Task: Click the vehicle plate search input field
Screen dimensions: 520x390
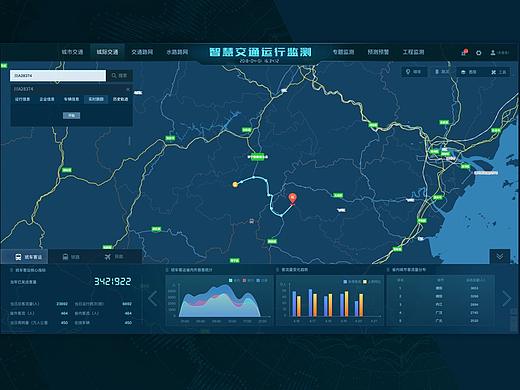Action: click(x=58, y=76)
